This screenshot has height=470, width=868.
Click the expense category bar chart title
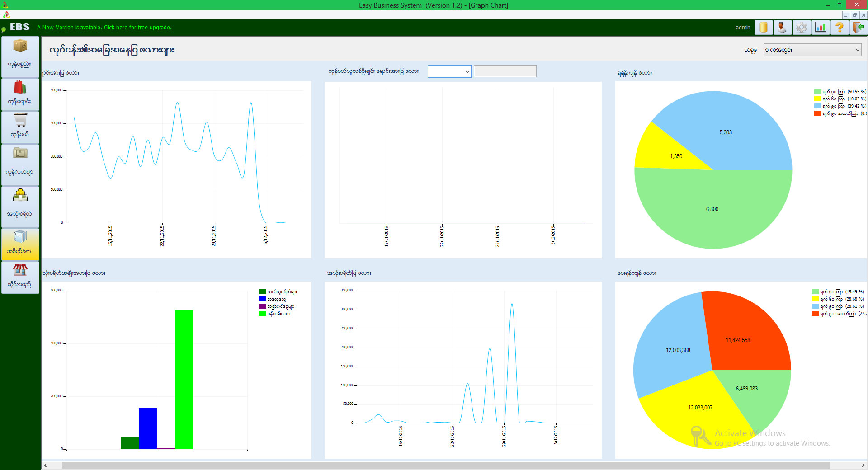pyautogui.click(x=73, y=273)
